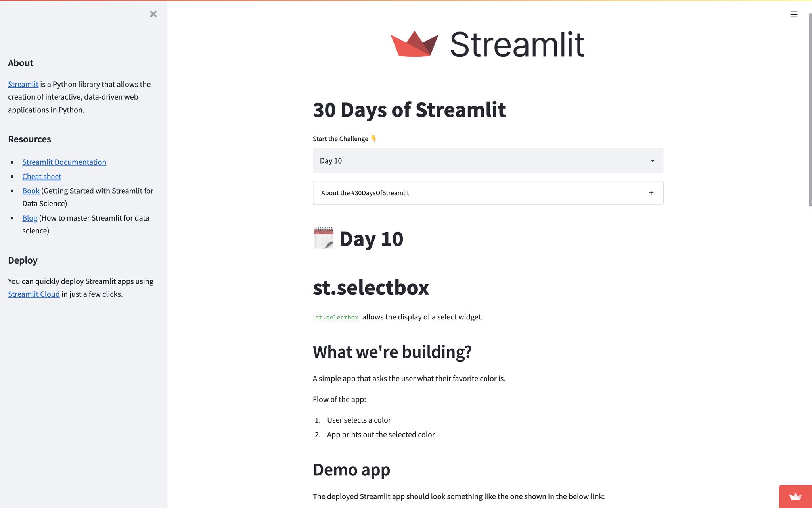Open the hamburger main menu
Screen dimensions: 812x508
(x=794, y=15)
